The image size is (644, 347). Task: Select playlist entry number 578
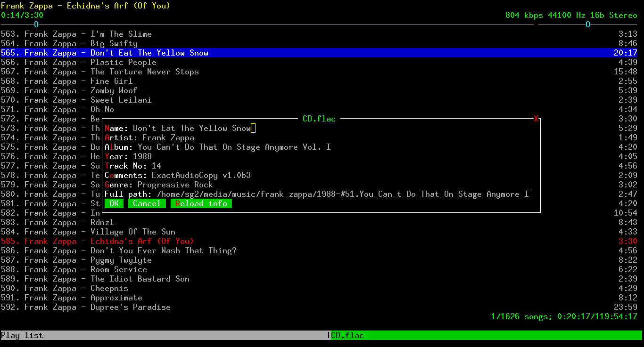tap(50, 175)
